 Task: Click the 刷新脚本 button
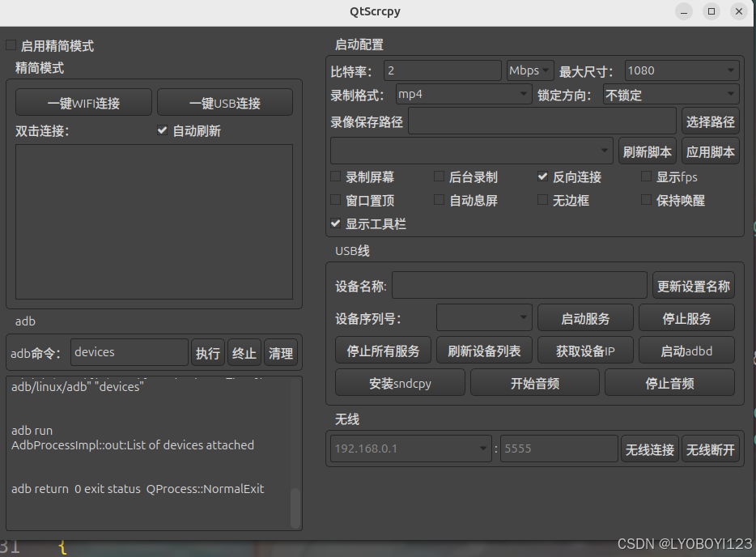pos(647,151)
